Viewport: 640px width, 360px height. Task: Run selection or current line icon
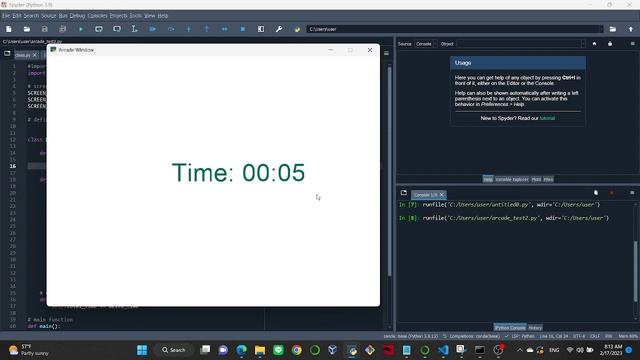(135, 29)
